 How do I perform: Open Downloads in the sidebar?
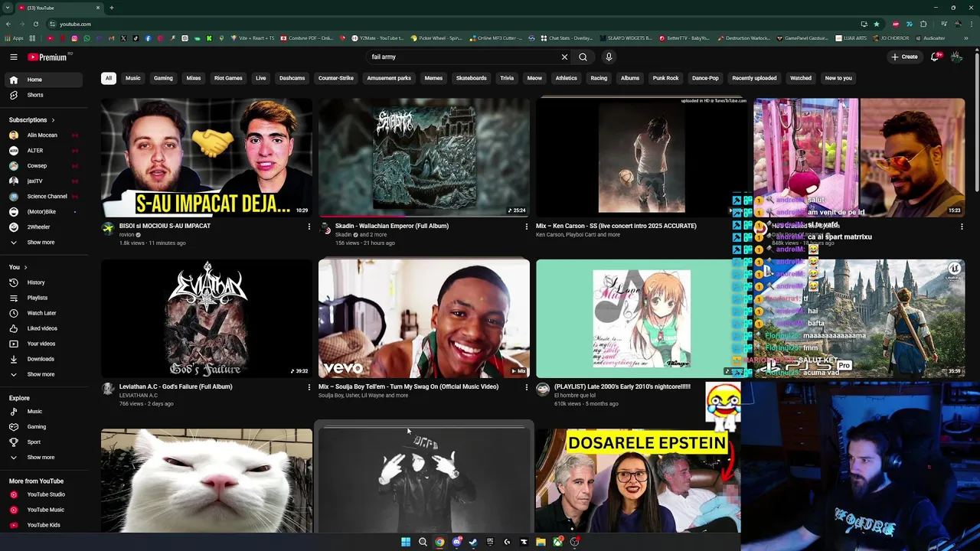[44, 359]
